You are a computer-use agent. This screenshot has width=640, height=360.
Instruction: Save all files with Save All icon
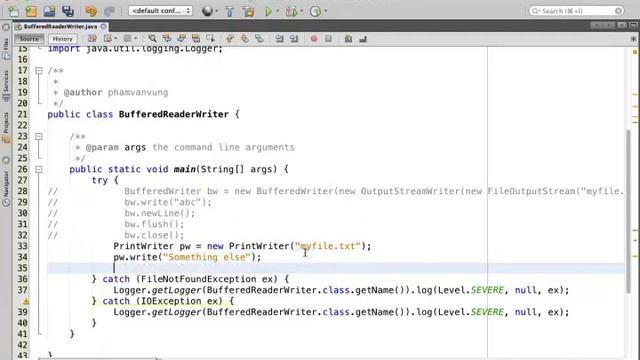click(68, 11)
